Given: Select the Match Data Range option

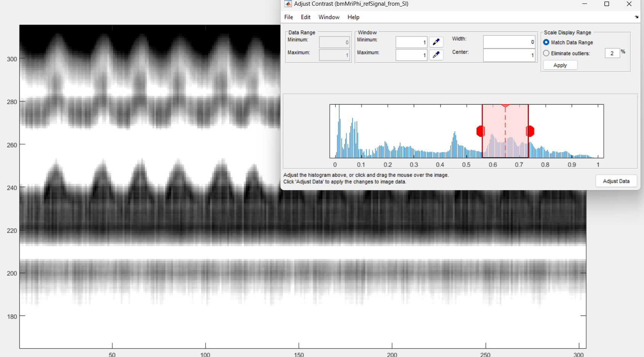Looking at the screenshot, I should pos(546,42).
